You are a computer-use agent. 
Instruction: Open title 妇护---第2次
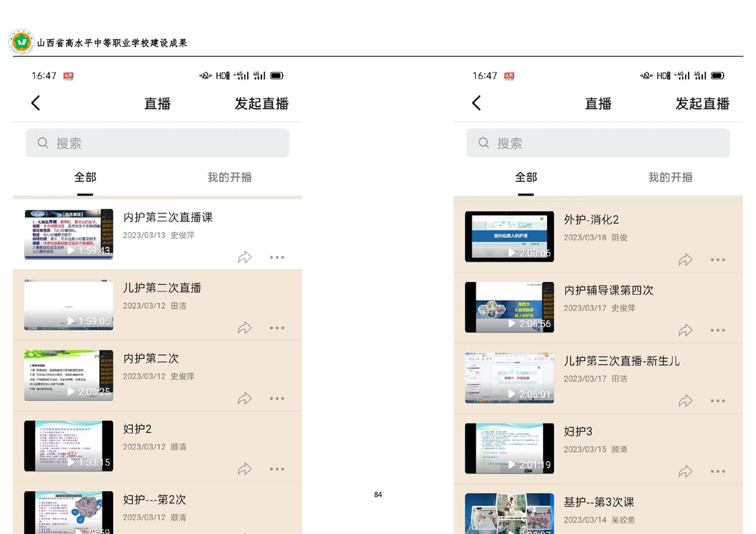coord(154,500)
